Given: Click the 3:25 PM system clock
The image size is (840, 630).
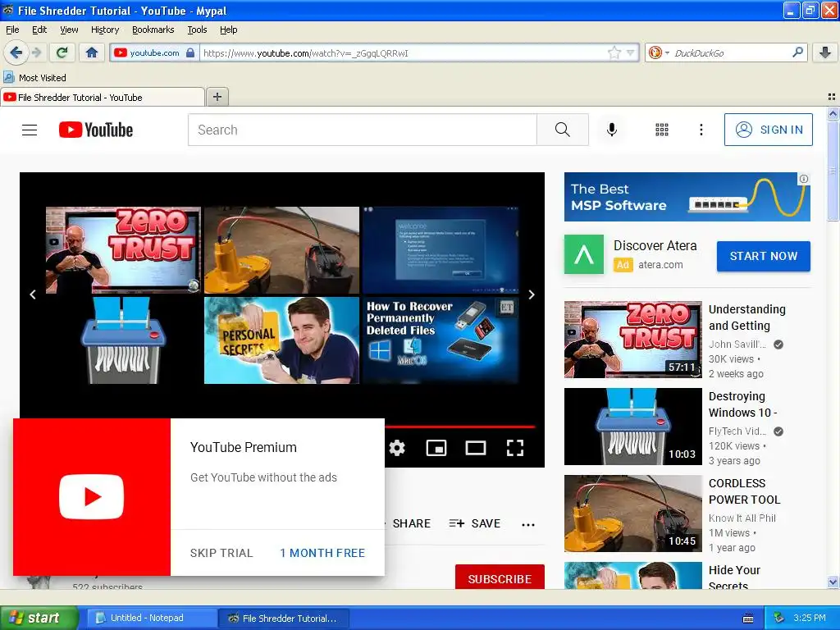Looking at the screenshot, I should tap(810, 618).
